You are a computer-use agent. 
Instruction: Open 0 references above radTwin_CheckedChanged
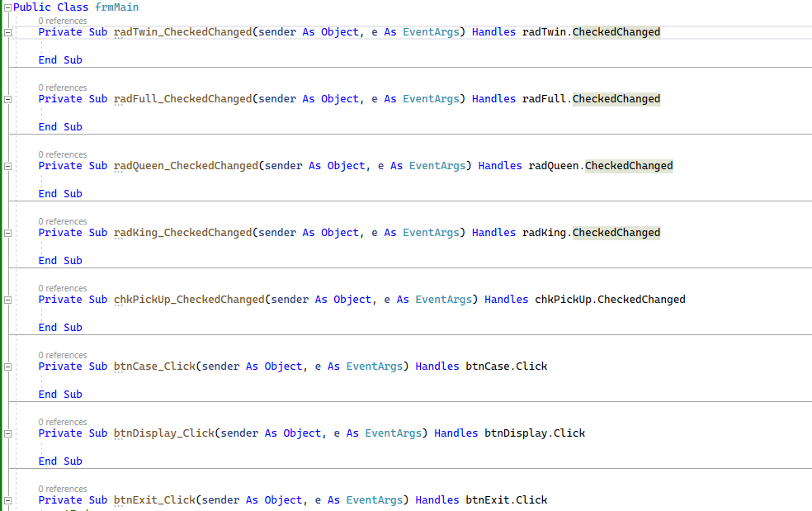pos(63,20)
